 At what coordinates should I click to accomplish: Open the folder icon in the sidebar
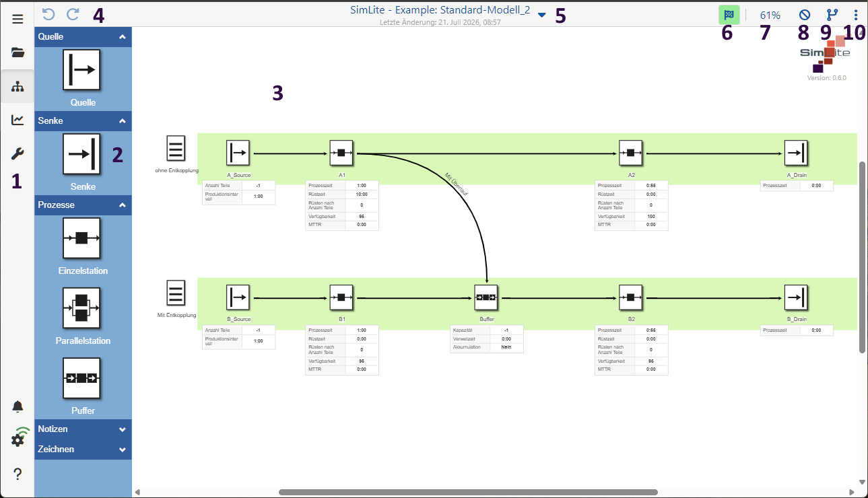coord(18,52)
